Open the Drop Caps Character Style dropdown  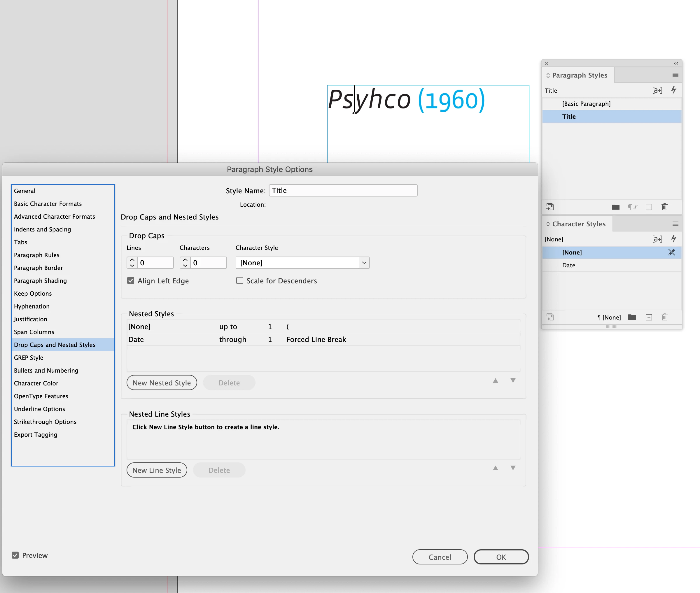pos(364,263)
